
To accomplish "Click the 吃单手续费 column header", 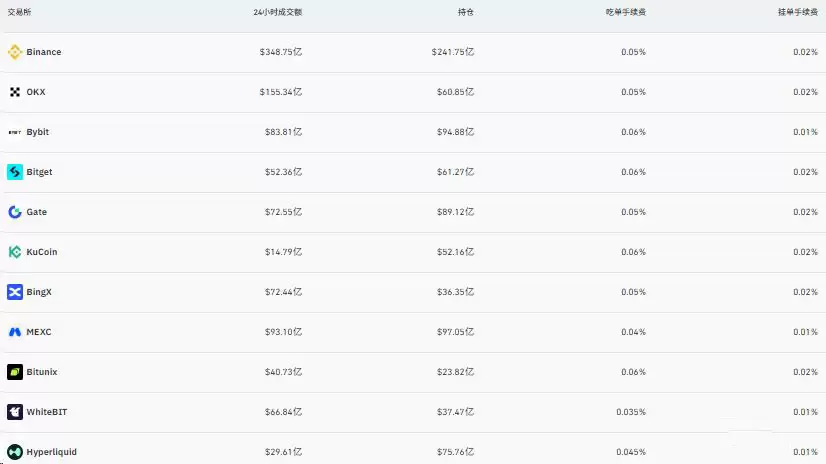I will click(626, 12).
